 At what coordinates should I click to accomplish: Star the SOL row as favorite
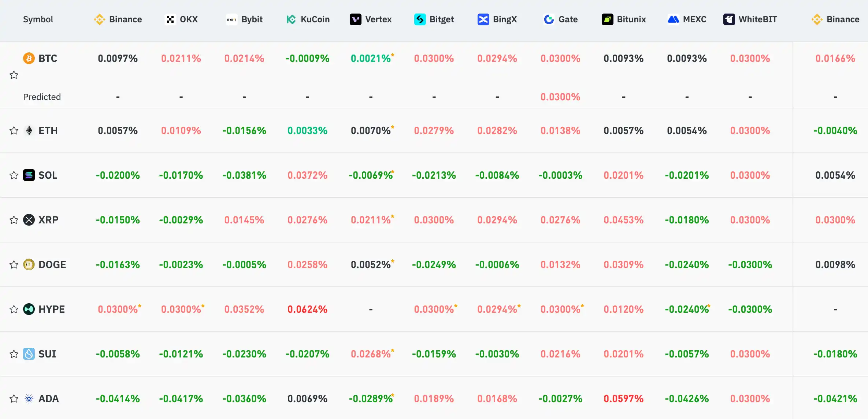coord(14,175)
